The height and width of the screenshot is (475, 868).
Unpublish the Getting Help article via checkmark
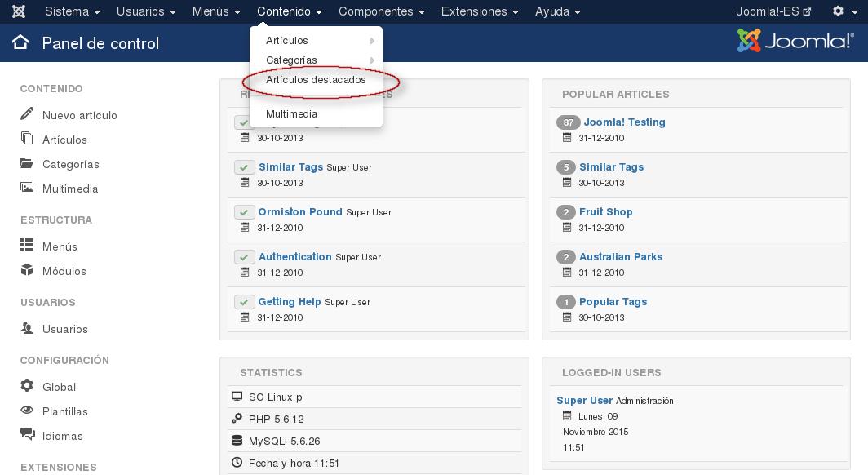click(245, 302)
